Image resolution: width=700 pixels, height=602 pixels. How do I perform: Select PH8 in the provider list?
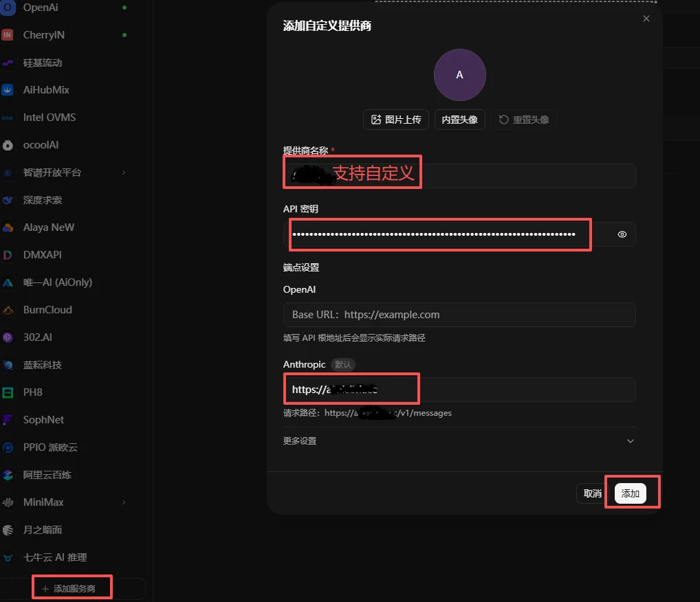(x=32, y=392)
